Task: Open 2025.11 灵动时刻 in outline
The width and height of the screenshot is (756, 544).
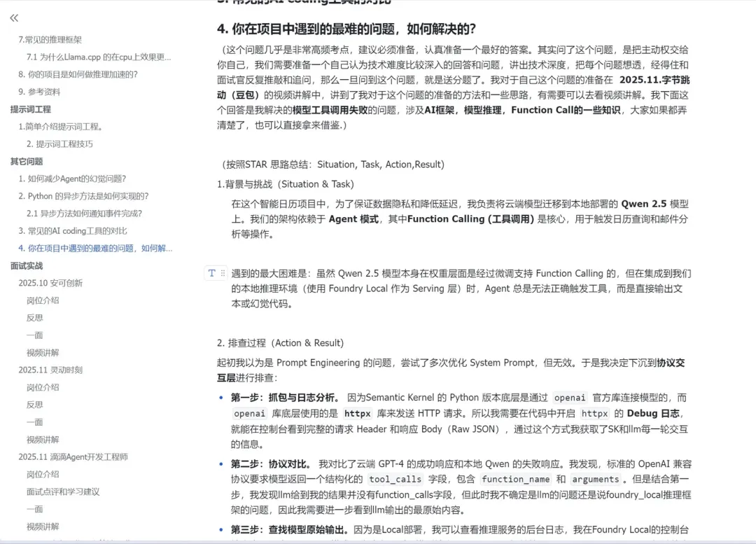Action: click(x=50, y=370)
